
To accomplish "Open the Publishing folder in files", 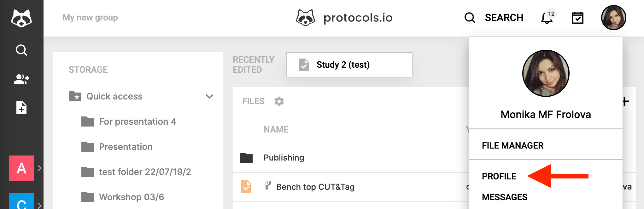I will coord(284,158).
